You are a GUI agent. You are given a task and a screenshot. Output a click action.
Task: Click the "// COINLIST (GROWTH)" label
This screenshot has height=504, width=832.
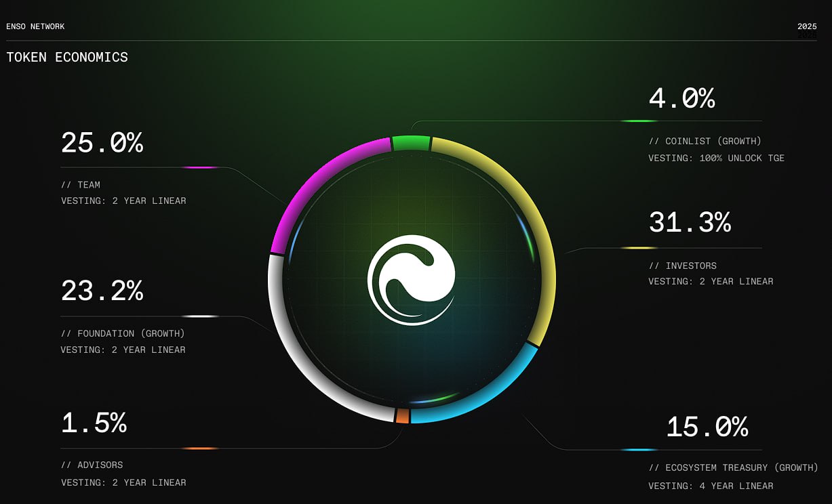click(x=705, y=142)
